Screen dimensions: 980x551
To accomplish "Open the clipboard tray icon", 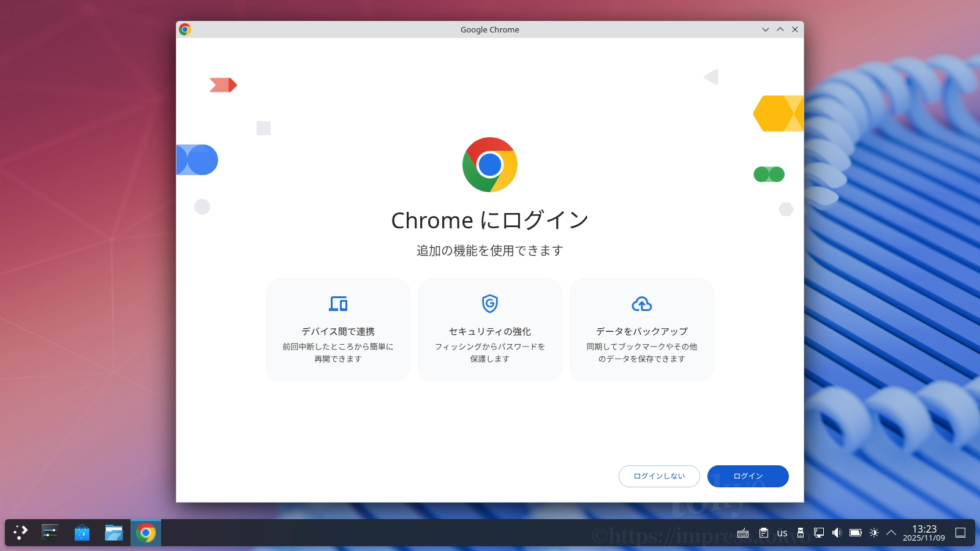I will [764, 533].
